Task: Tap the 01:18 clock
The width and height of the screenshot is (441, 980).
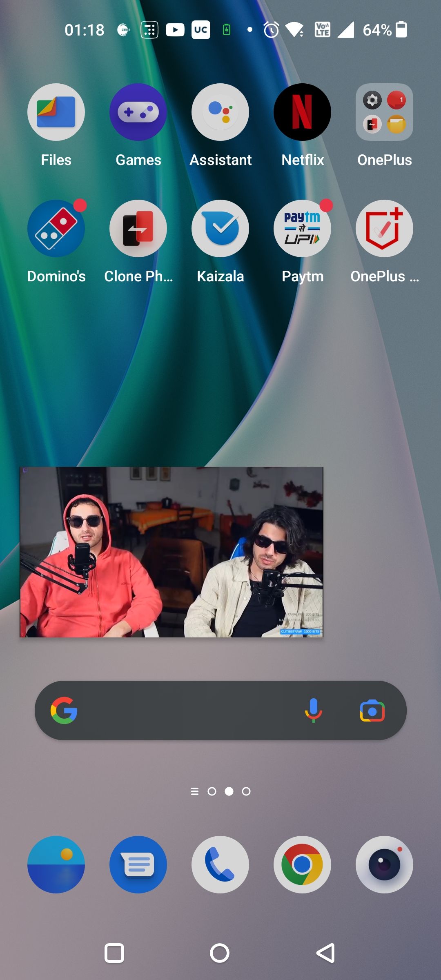Action: coord(85,30)
